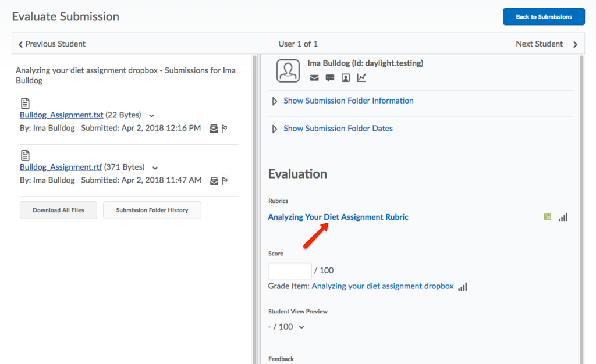Viewport: 596px width, 364px height.
Task: Open dropdown next to Bulldog_Assignment.rtf
Action: click(154, 168)
